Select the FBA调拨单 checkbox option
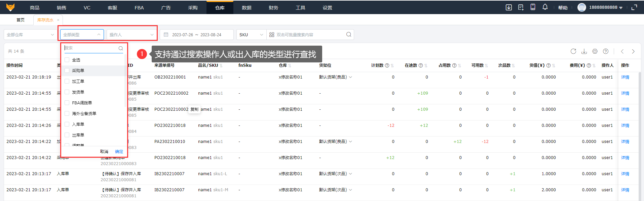 coord(67,103)
